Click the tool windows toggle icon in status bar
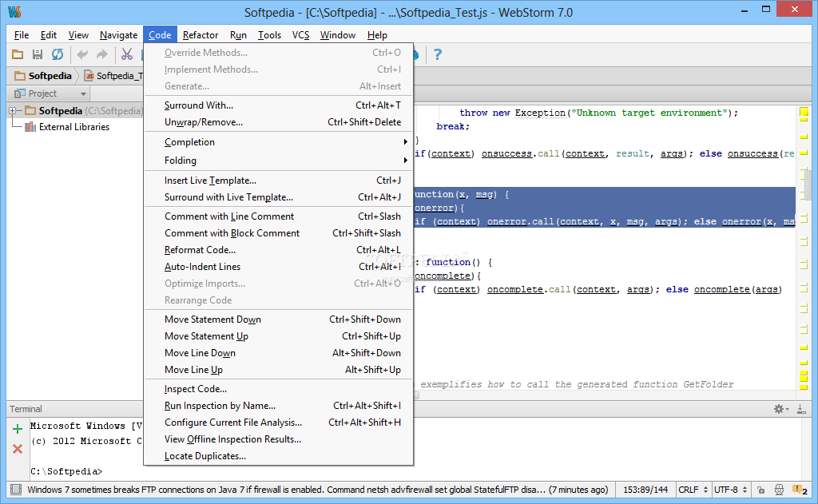 pos(16,490)
